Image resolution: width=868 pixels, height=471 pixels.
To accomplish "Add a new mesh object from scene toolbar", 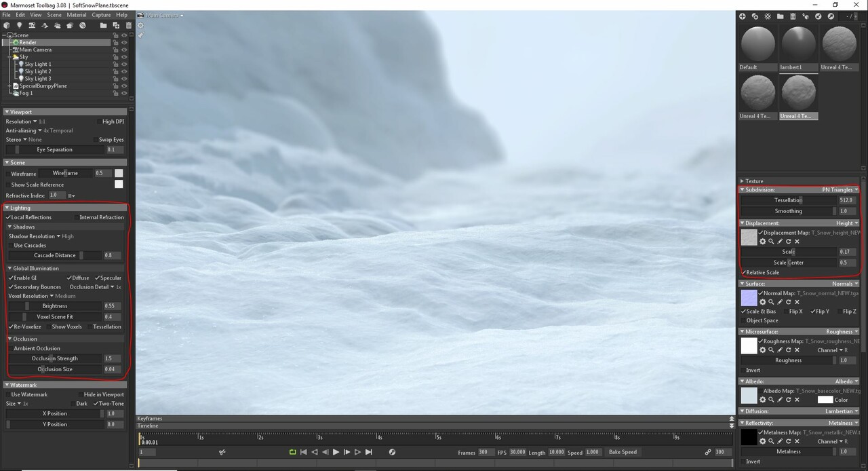I will [x=7, y=26].
